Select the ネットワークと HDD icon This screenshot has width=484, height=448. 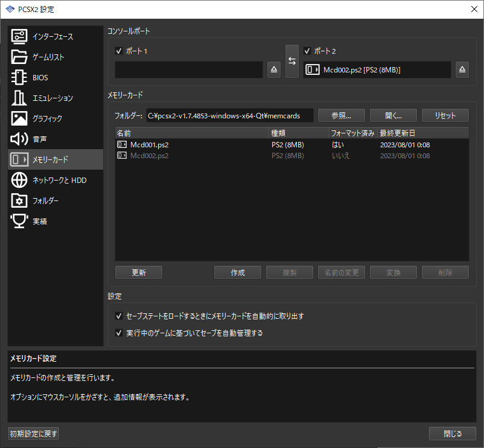click(x=18, y=180)
